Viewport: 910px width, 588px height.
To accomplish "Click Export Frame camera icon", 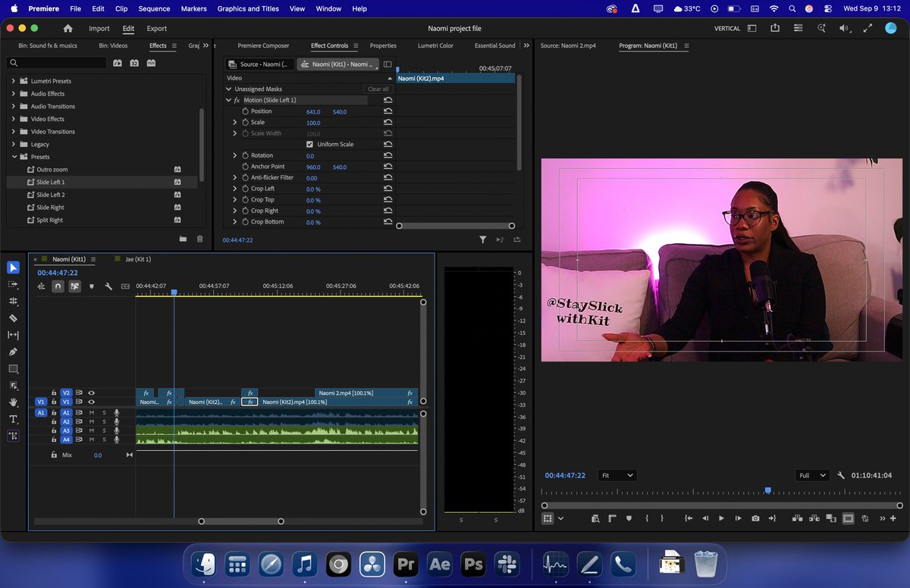I will click(x=755, y=518).
